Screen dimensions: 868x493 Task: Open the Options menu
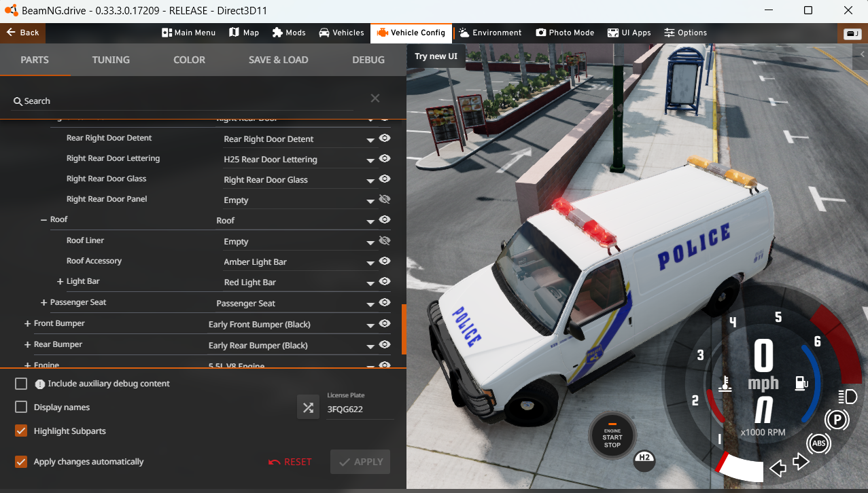(686, 33)
